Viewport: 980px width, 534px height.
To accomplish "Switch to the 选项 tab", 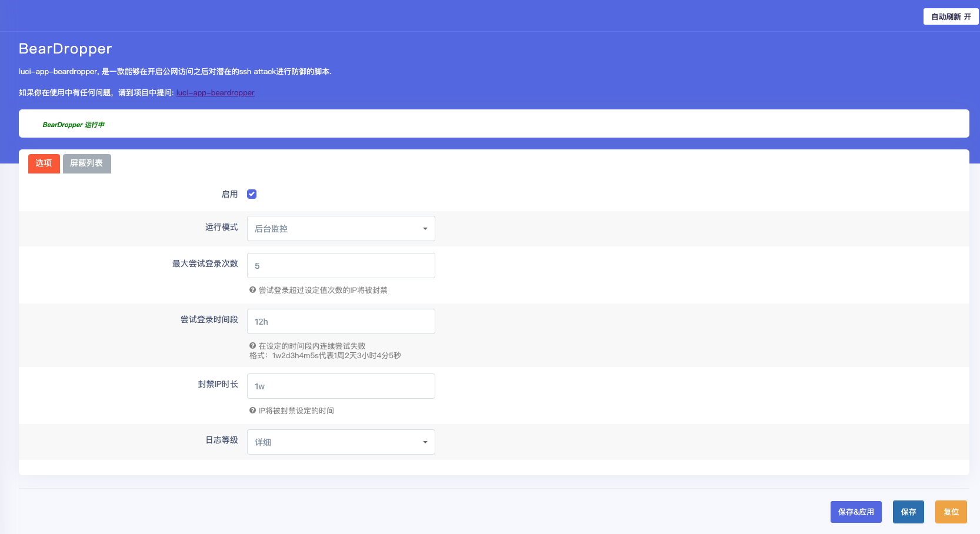I will 44,163.
